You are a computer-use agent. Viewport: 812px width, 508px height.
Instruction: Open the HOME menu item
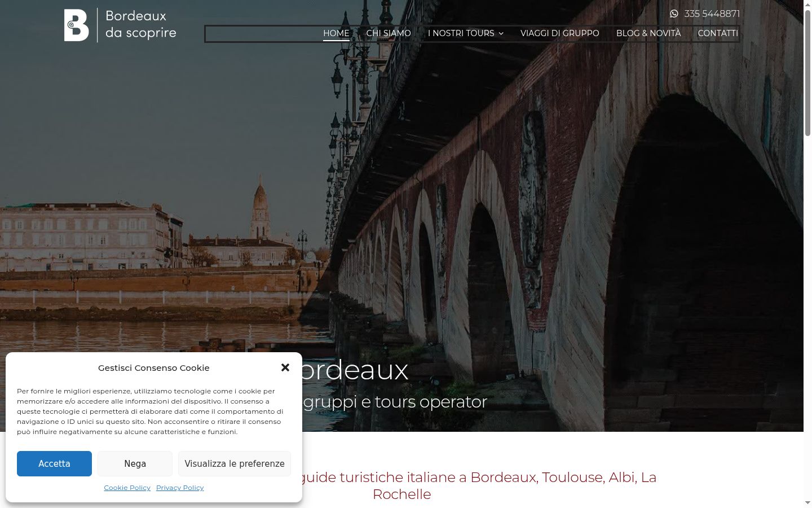coord(336,33)
